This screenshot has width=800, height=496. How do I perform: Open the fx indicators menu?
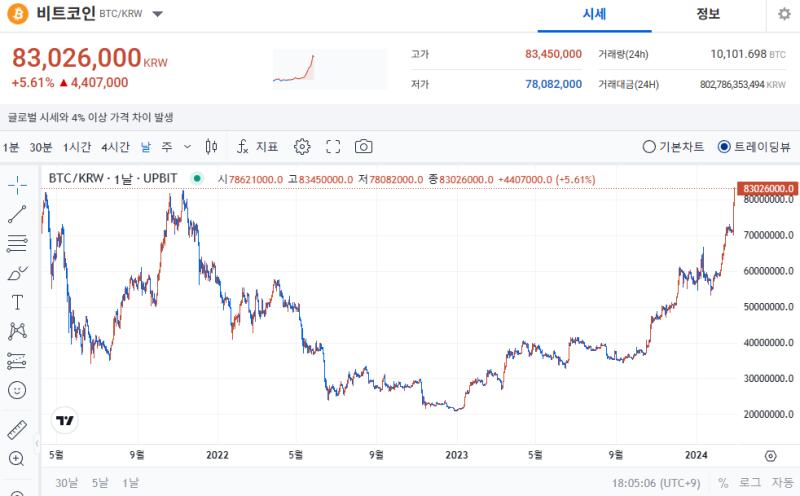point(258,147)
